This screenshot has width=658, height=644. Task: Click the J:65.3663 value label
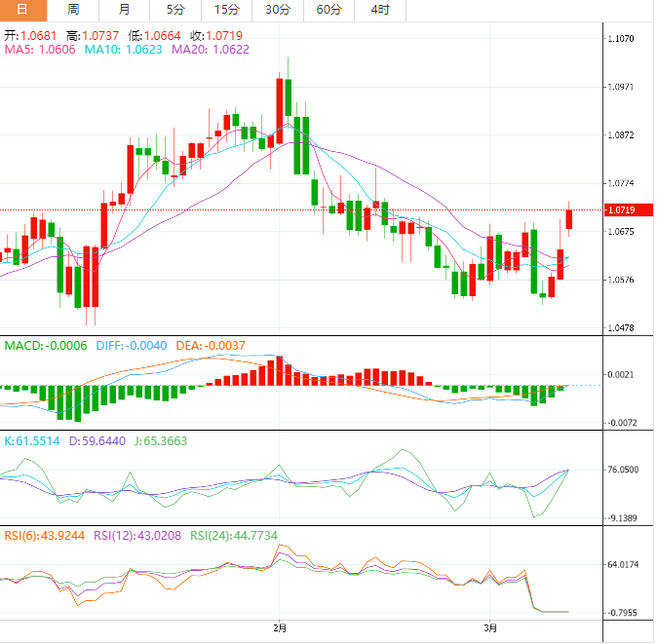coord(161,441)
